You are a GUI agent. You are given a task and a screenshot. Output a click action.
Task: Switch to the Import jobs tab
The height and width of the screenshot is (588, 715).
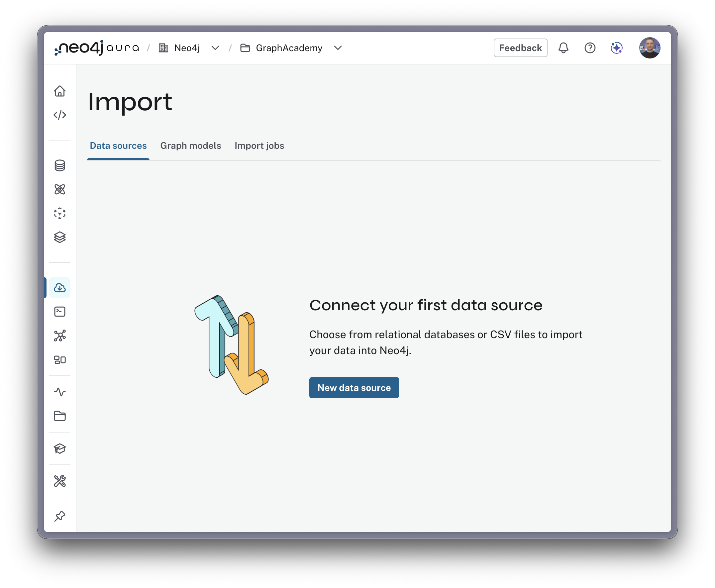[259, 146]
